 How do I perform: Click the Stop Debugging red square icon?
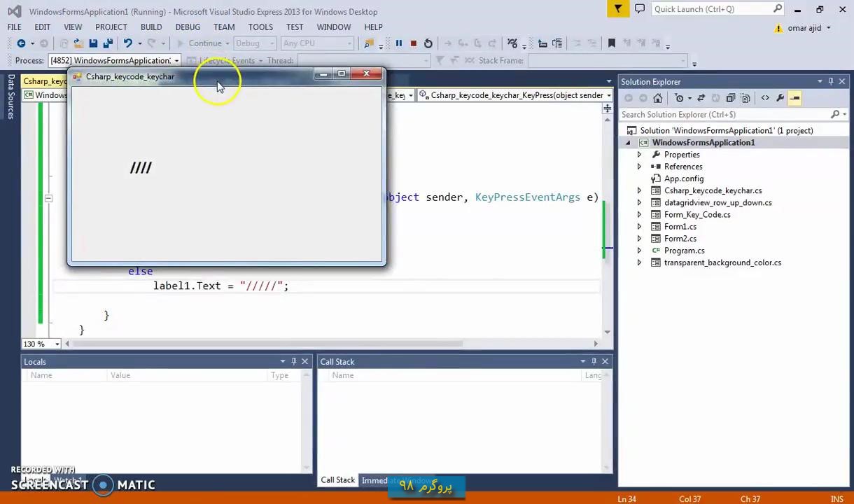click(413, 43)
